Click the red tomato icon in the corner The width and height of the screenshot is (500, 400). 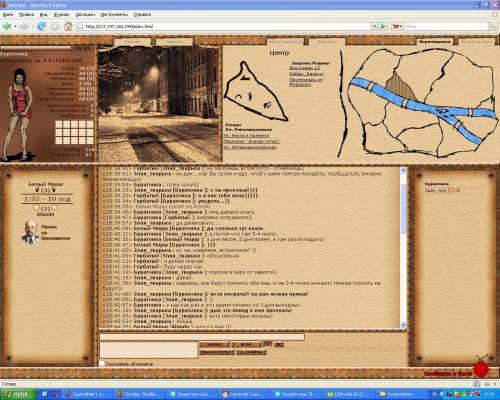coord(481,368)
